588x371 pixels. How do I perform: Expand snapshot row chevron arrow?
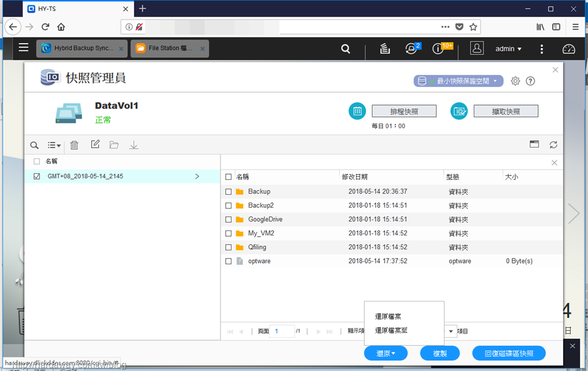coord(197,176)
